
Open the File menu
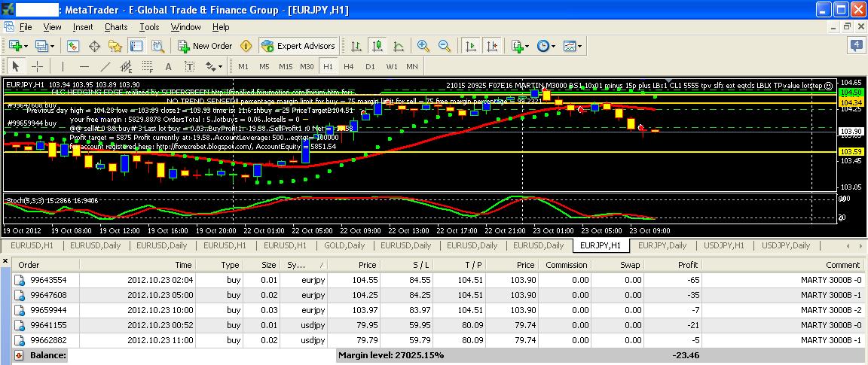click(26, 27)
